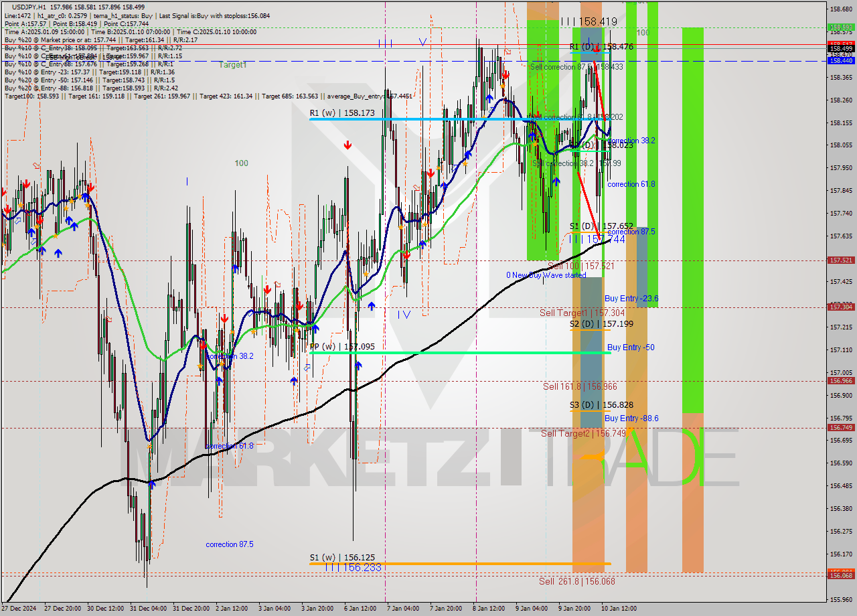The width and height of the screenshot is (857, 616).
Task: Click the green 'Target1' label
Action: pyautogui.click(x=232, y=65)
